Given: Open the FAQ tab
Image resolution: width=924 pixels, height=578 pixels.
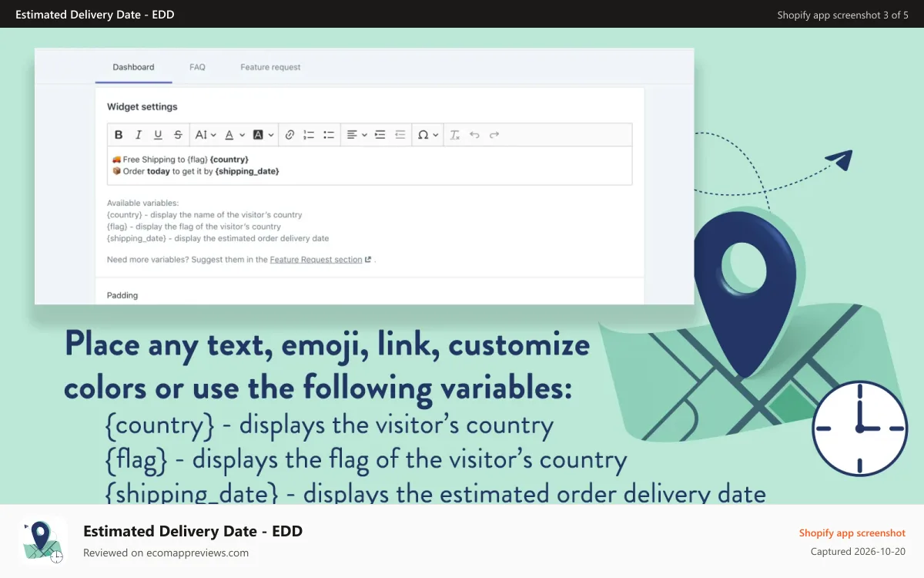Looking at the screenshot, I should (197, 67).
